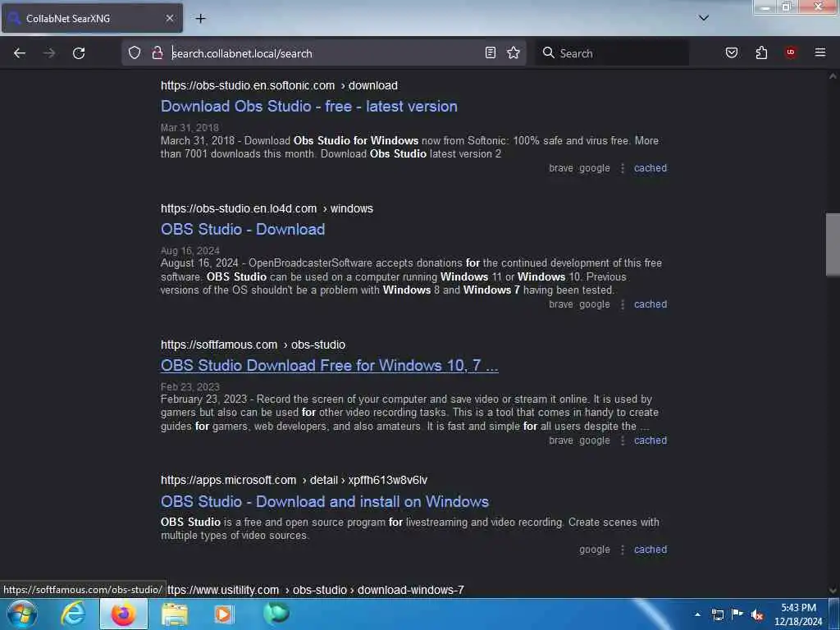Toggle reader view icon in address bar
Viewport: 840px width, 630px height.
point(491,52)
